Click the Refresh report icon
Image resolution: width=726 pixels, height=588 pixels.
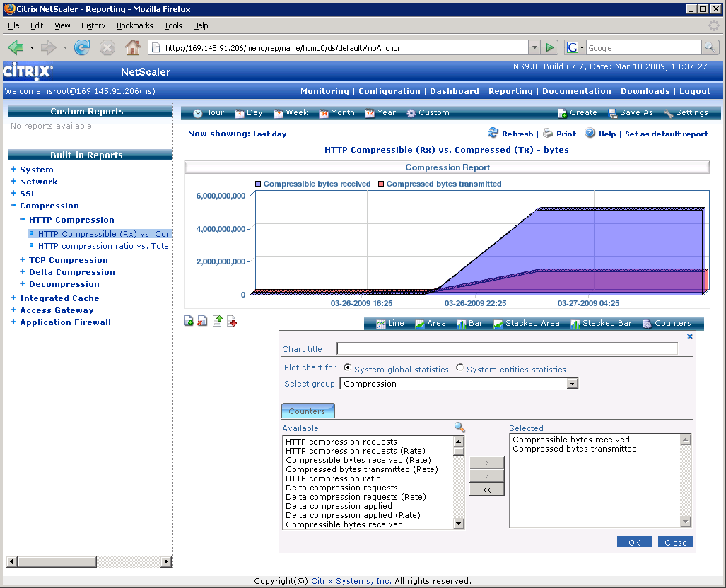[x=493, y=134]
